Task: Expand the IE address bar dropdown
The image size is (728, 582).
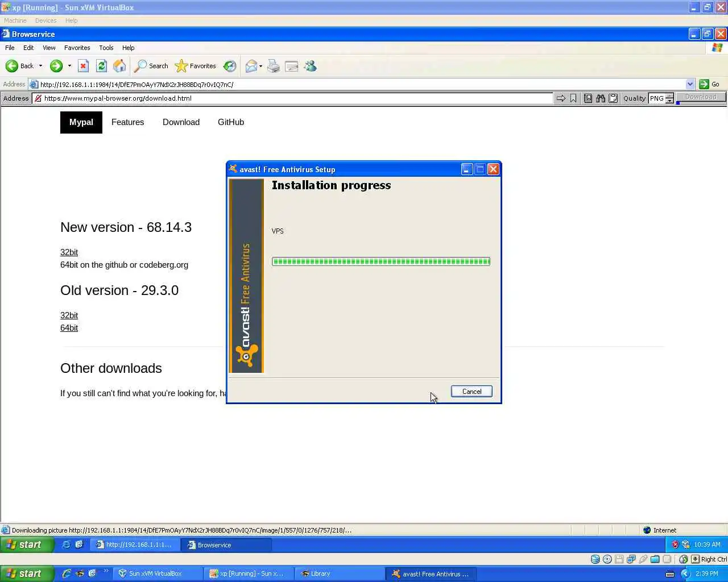Action: pyautogui.click(x=690, y=84)
